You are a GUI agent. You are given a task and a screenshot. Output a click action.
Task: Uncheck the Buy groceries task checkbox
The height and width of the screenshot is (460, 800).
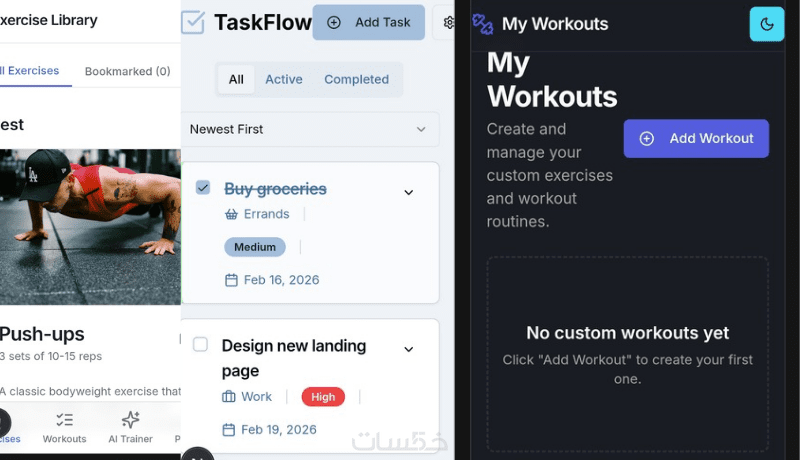[x=203, y=188]
